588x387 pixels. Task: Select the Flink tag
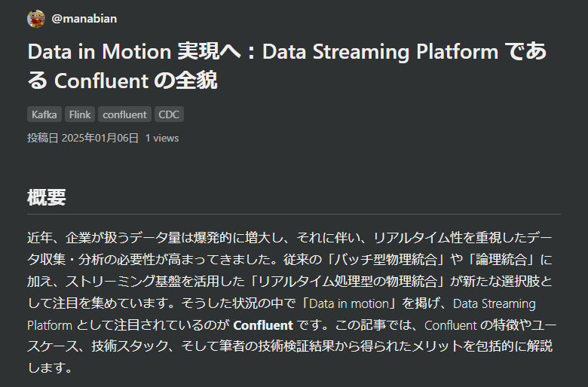pos(80,114)
